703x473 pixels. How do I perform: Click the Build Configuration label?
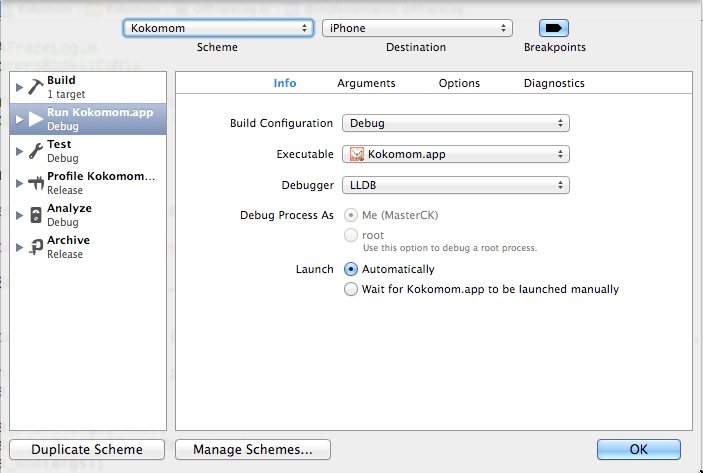[281, 123]
